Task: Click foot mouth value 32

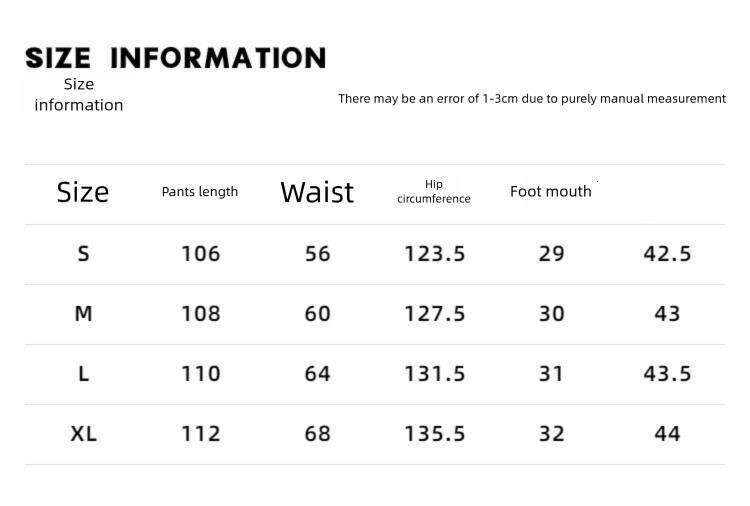Action: tap(551, 434)
